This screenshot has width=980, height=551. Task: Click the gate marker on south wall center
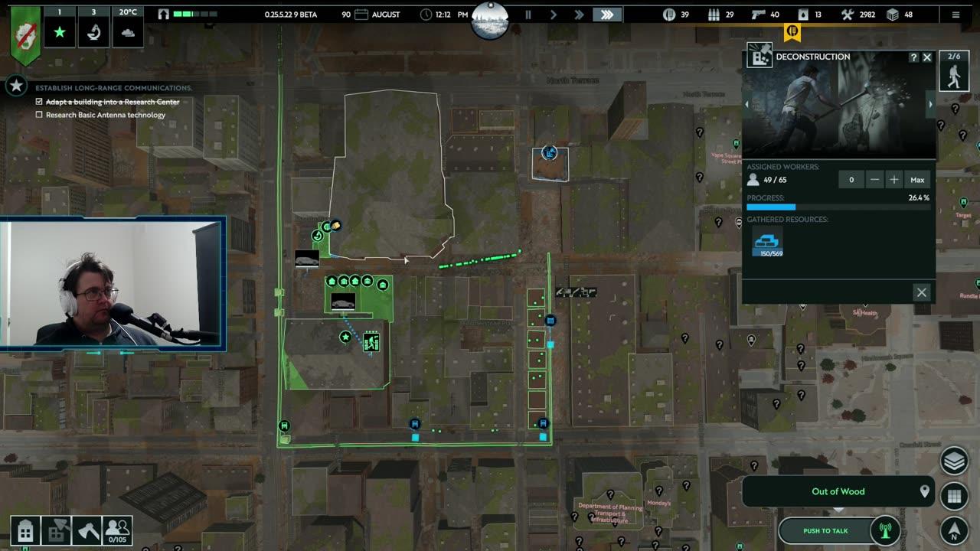coord(414,423)
